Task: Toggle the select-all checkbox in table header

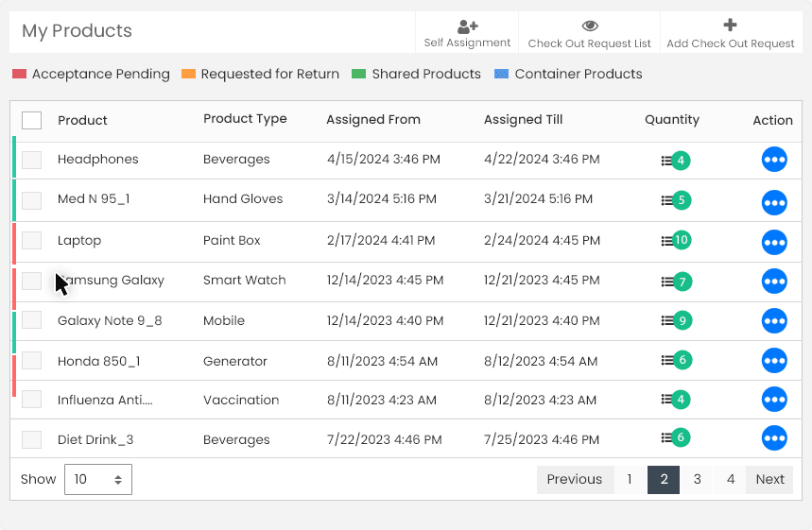Action: tap(32, 120)
